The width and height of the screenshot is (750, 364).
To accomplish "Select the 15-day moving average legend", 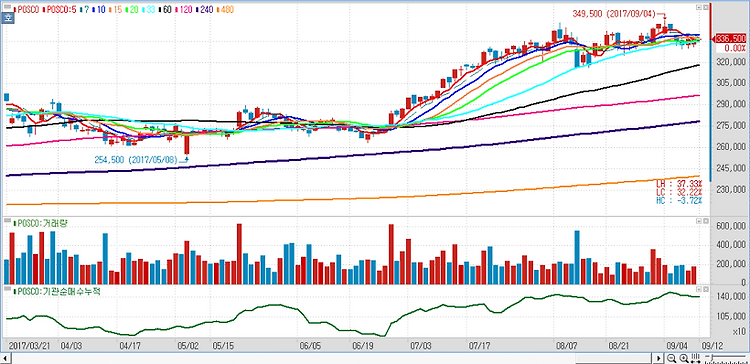I will (x=116, y=10).
